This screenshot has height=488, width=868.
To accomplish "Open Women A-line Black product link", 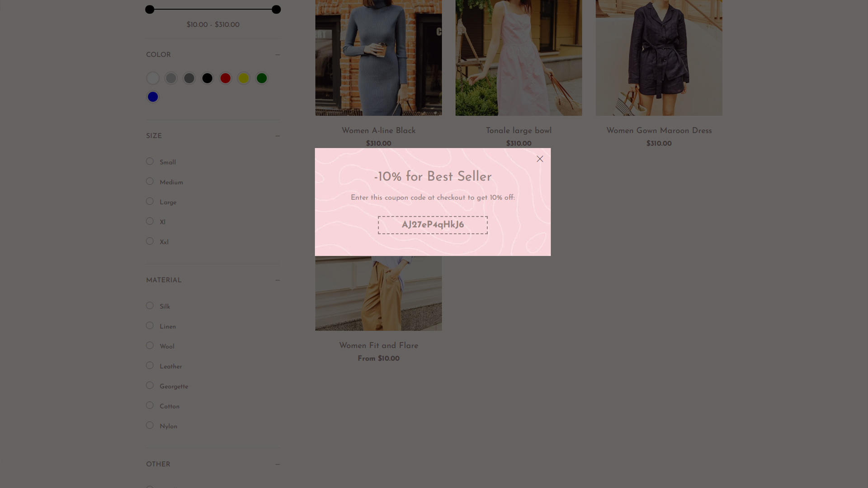I will (x=378, y=131).
